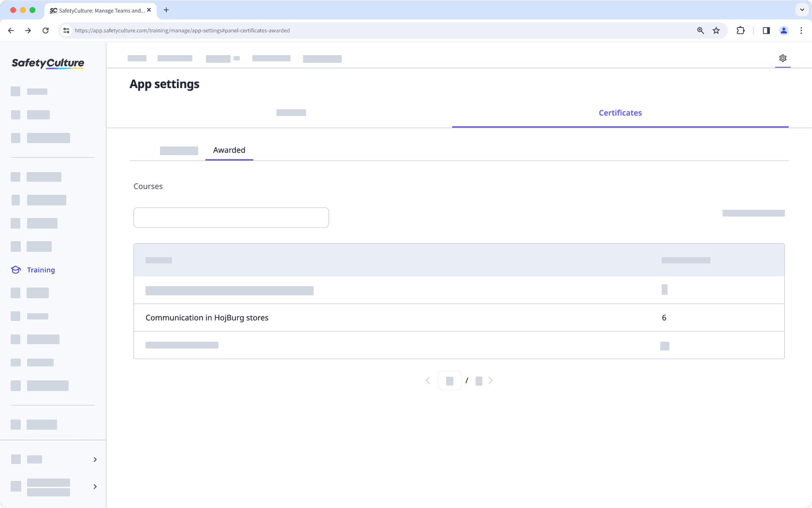Switch to the Certificates tab
The image size is (812, 508).
pos(620,113)
